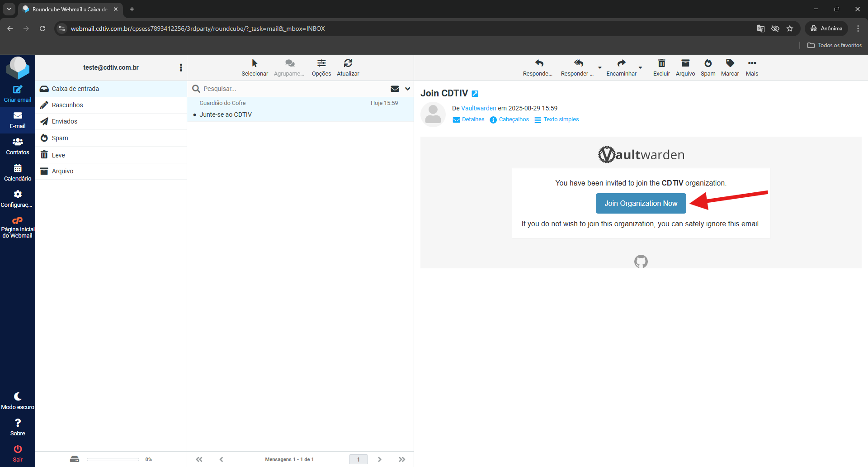Open the Enviados folder
Image resolution: width=868 pixels, height=467 pixels.
pos(65,121)
